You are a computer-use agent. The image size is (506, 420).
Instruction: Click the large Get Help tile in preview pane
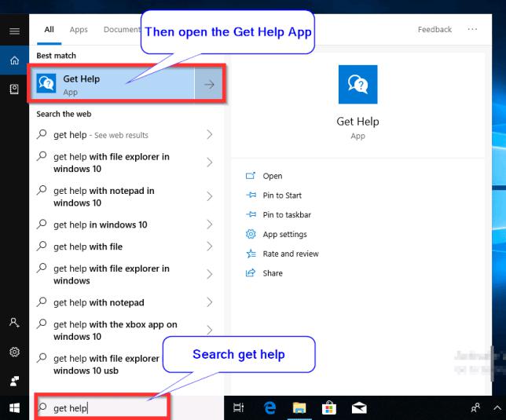coord(357,85)
